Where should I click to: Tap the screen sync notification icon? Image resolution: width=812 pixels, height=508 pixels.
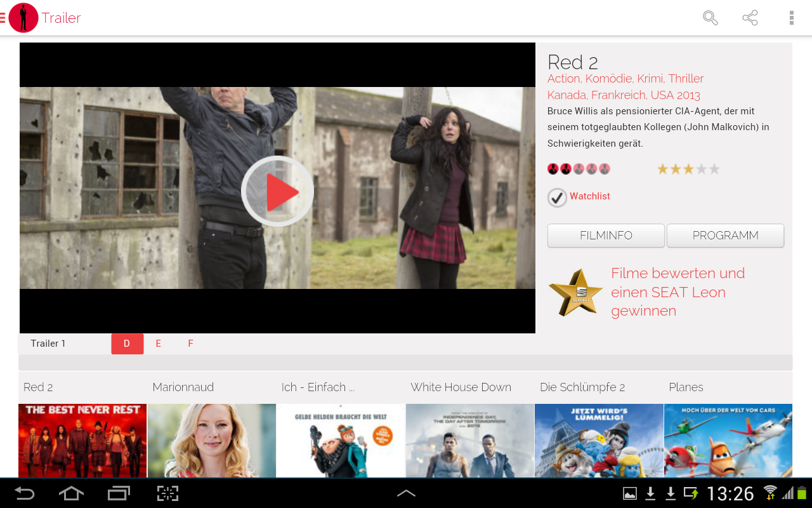point(690,493)
